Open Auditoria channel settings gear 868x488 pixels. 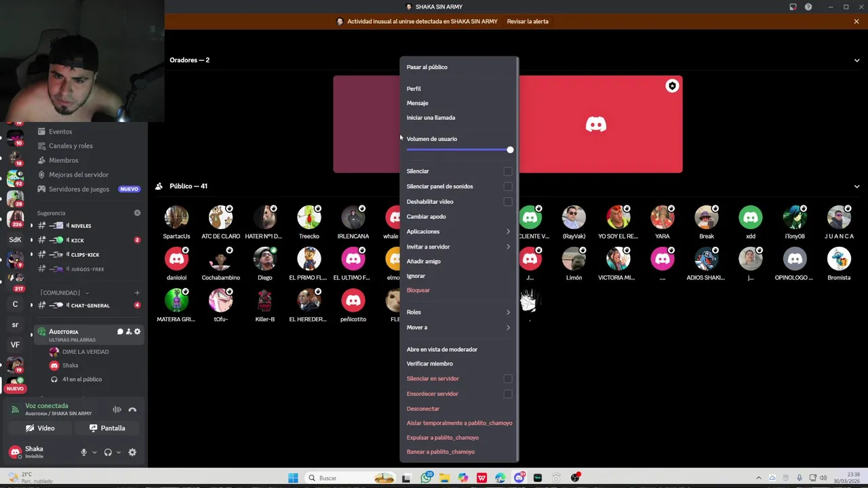click(x=137, y=331)
